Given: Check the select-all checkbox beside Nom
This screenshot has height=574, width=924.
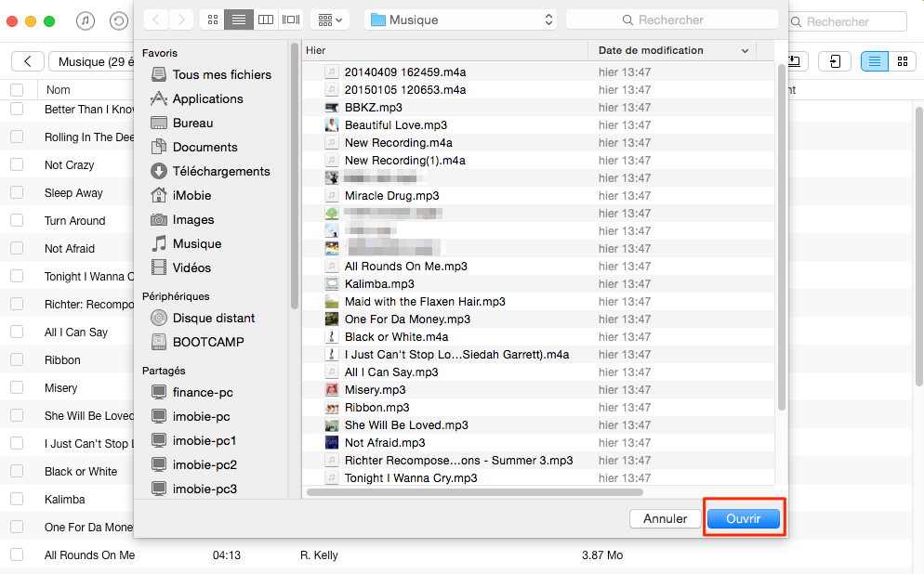Looking at the screenshot, I should pyautogui.click(x=17, y=90).
